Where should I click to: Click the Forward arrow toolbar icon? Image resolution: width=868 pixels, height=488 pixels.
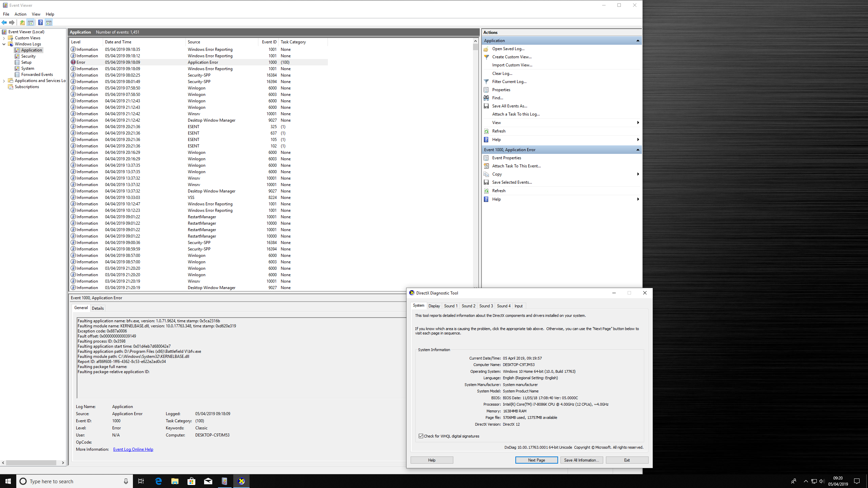pos(12,23)
